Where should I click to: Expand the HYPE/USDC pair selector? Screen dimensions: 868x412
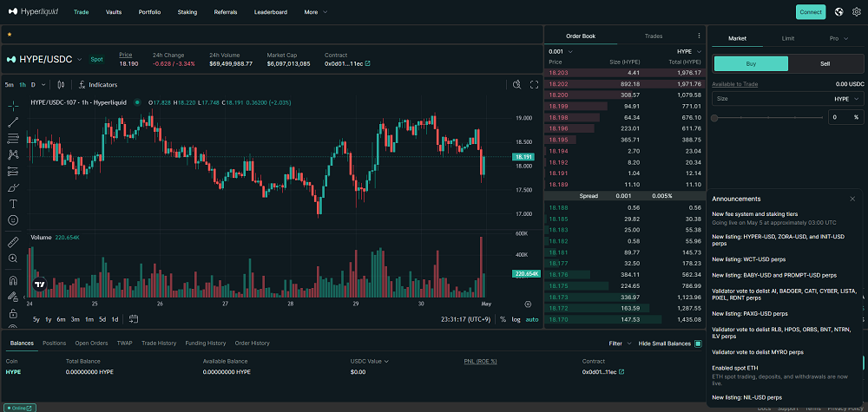[x=79, y=59]
